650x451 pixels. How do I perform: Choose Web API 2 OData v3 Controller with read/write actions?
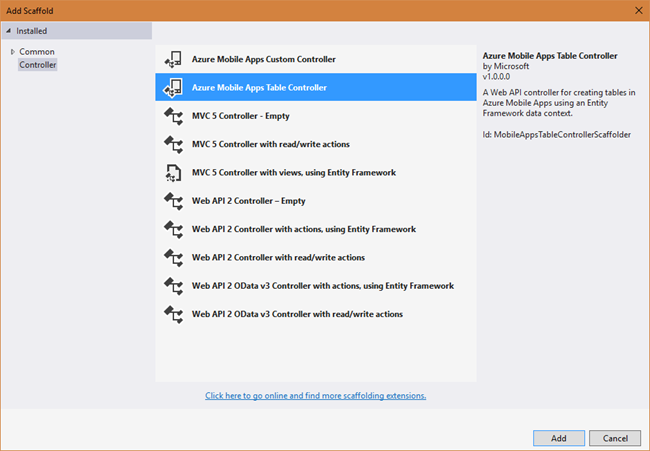click(297, 314)
